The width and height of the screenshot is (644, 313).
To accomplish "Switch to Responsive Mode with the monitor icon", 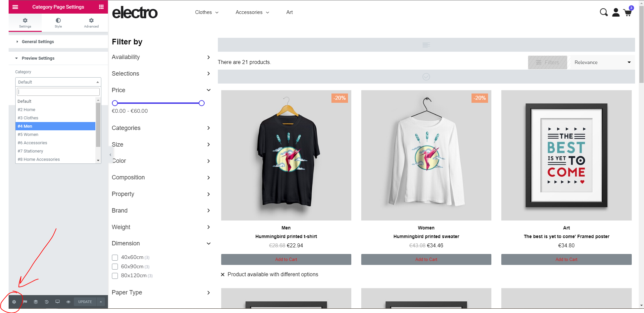I will click(58, 302).
